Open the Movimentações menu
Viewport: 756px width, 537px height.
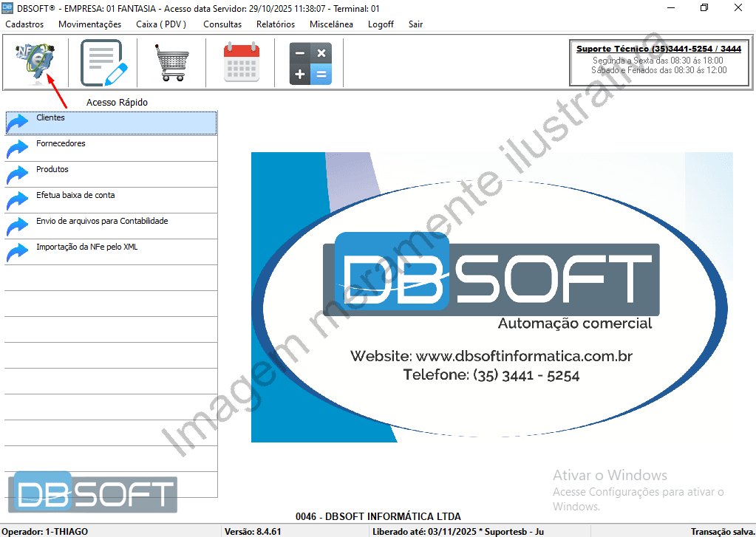pyautogui.click(x=89, y=24)
